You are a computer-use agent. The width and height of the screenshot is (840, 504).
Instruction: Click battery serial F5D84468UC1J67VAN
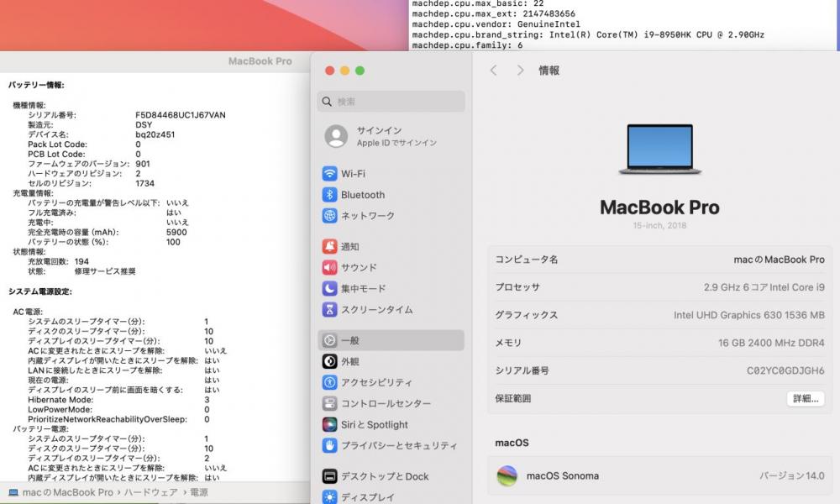click(181, 114)
